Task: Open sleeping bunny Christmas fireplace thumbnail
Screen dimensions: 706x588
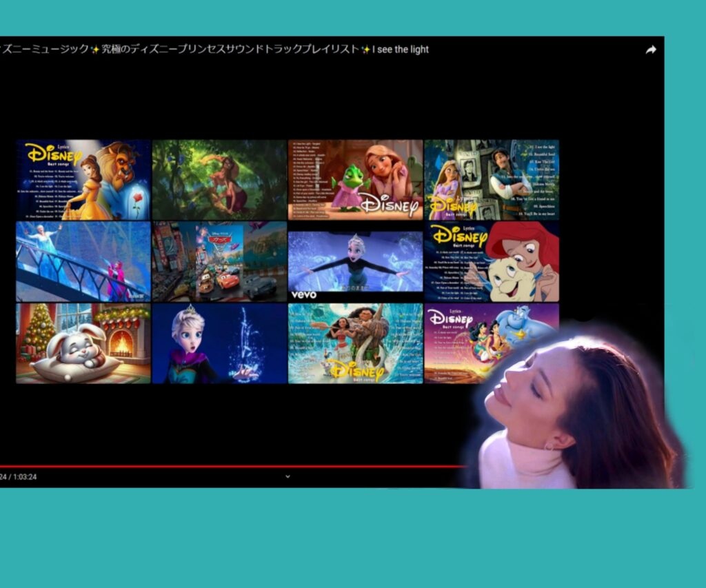Action: [x=83, y=343]
